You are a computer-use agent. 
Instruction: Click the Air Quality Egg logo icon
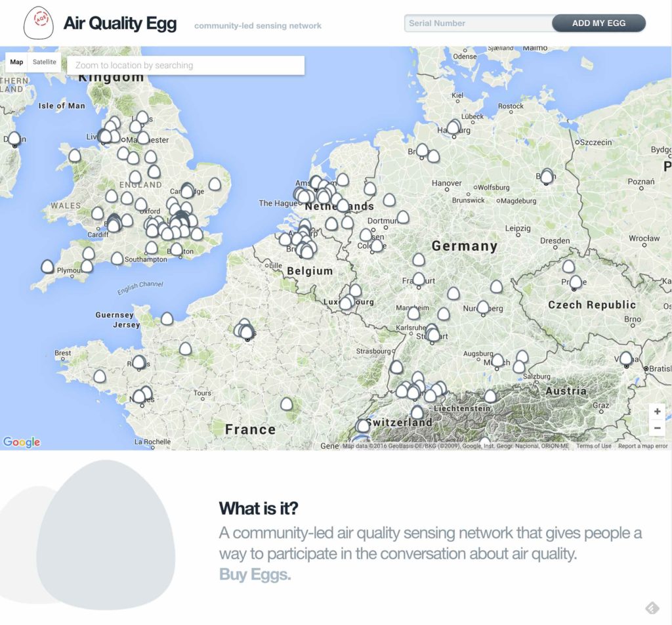pyautogui.click(x=39, y=23)
